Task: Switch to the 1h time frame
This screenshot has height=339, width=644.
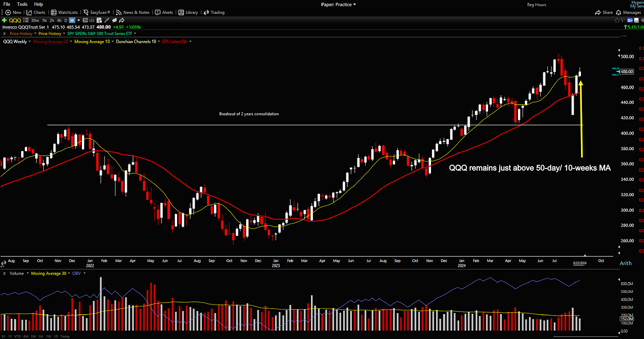Action: [44, 20]
